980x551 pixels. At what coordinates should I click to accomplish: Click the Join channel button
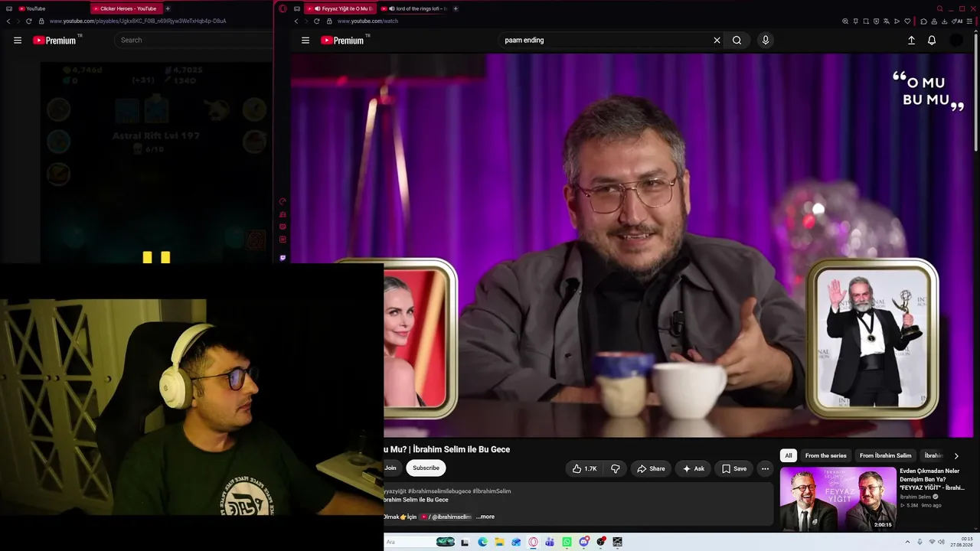[392, 468]
